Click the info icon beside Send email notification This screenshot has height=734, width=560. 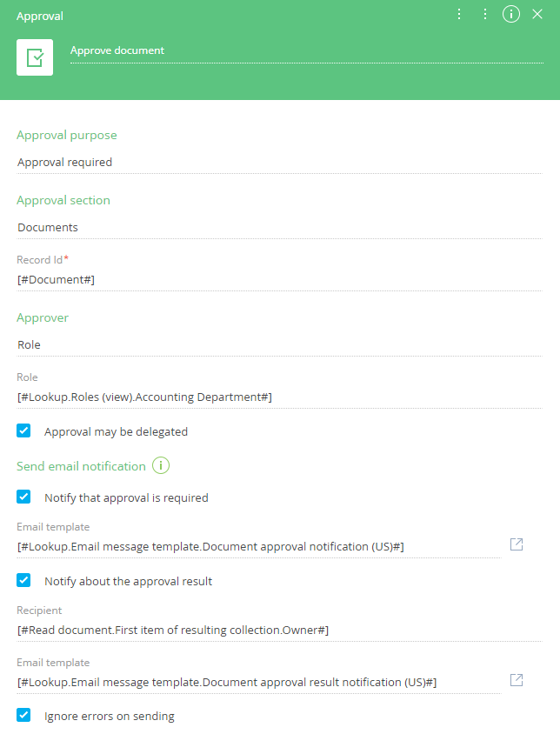pos(161,465)
